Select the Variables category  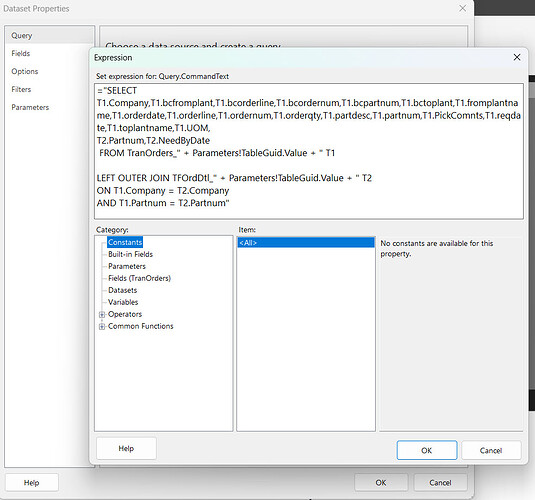click(123, 302)
